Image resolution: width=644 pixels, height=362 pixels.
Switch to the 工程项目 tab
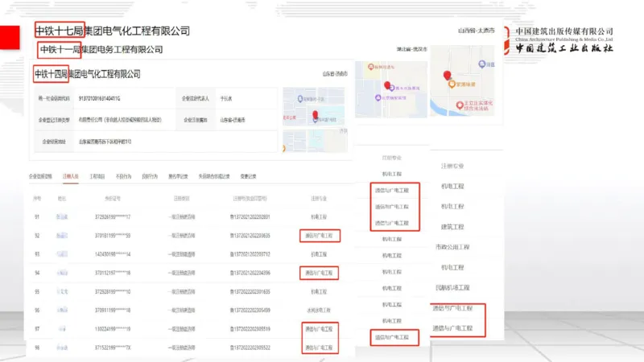tap(97, 176)
